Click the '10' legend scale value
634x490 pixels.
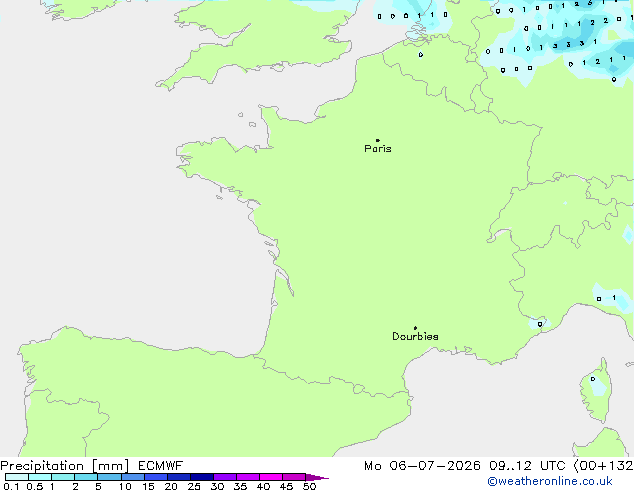125,486
